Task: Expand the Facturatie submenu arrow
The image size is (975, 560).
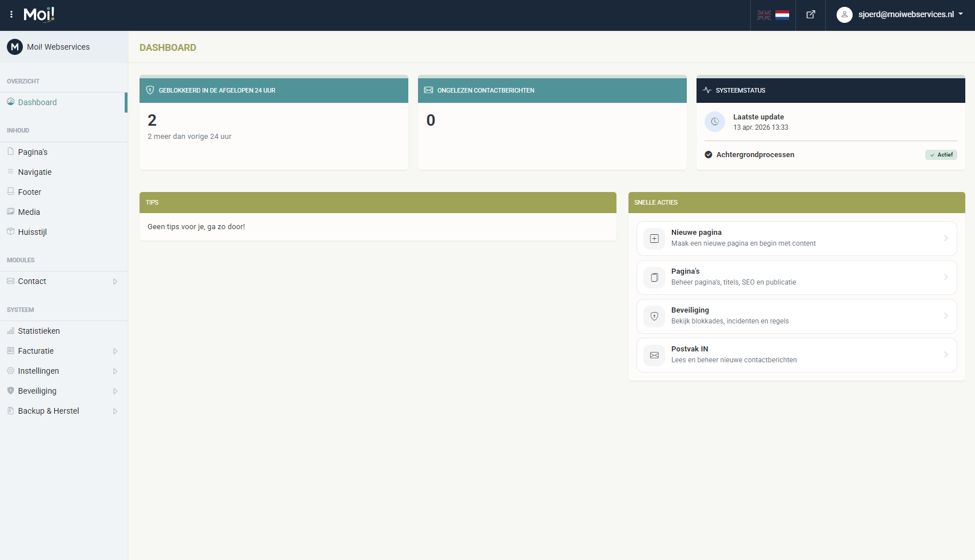Action: [x=115, y=351]
